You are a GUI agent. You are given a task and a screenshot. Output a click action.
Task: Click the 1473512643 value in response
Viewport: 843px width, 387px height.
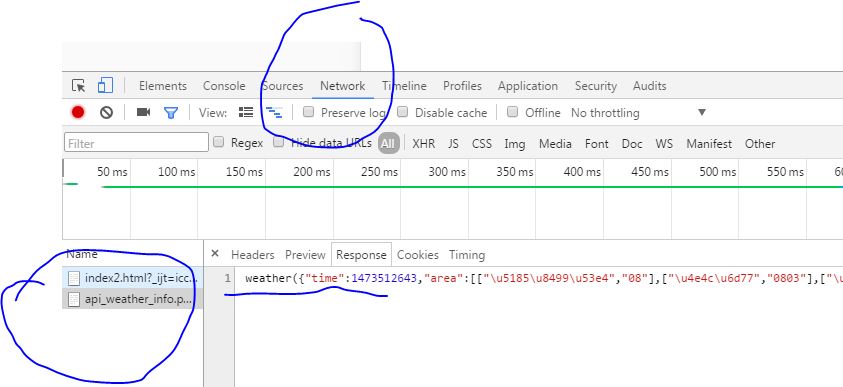(385, 278)
